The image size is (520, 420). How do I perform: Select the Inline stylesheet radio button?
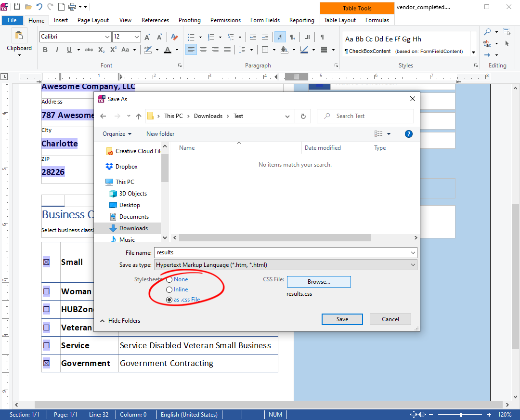tap(169, 289)
